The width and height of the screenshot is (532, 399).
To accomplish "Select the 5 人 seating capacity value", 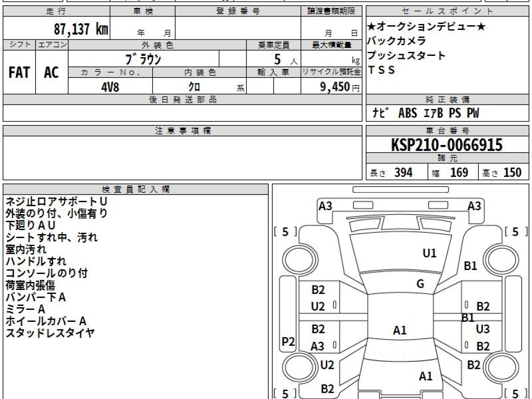I will pyautogui.click(x=286, y=59).
